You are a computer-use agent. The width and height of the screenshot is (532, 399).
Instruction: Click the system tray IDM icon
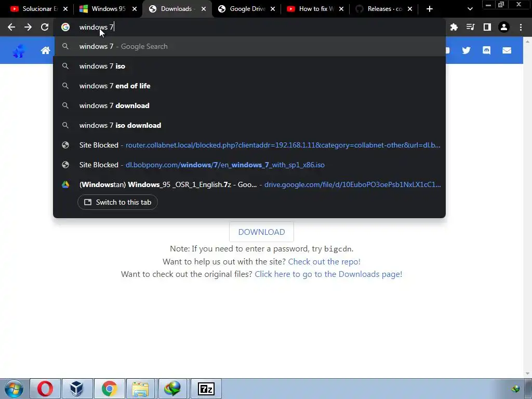pos(516,389)
